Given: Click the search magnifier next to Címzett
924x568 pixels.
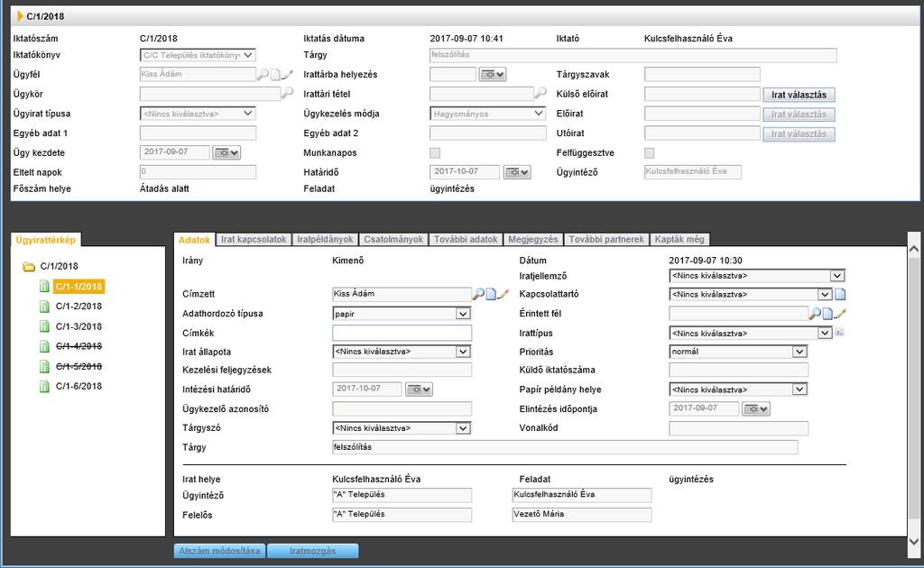Looking at the screenshot, I should (478, 294).
